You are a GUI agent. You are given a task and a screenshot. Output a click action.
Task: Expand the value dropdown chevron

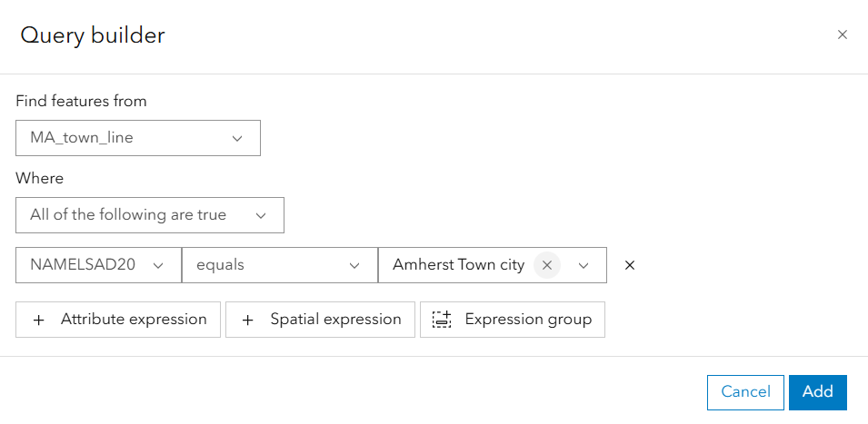click(584, 265)
